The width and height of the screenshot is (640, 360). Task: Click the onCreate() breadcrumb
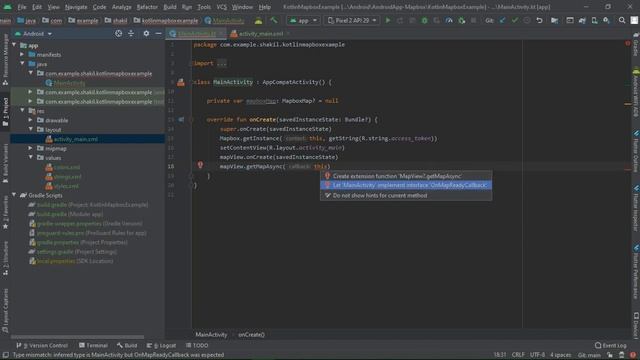click(x=251, y=334)
